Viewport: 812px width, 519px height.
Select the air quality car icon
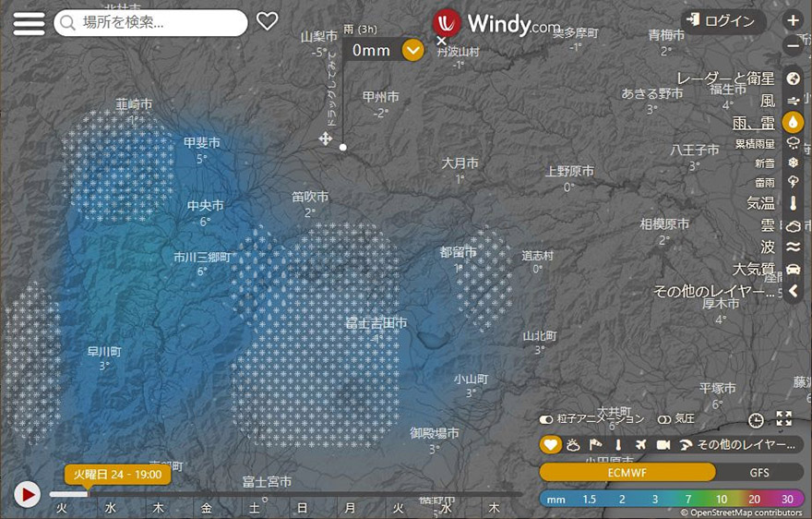click(793, 269)
